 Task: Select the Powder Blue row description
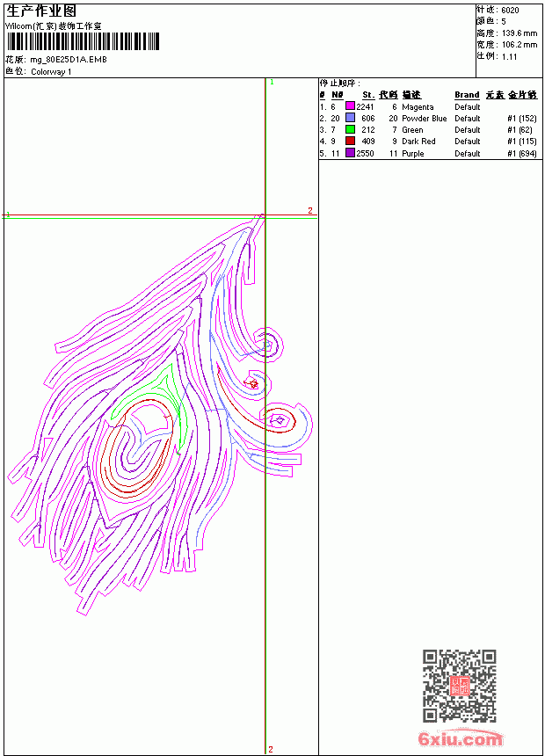(x=425, y=118)
